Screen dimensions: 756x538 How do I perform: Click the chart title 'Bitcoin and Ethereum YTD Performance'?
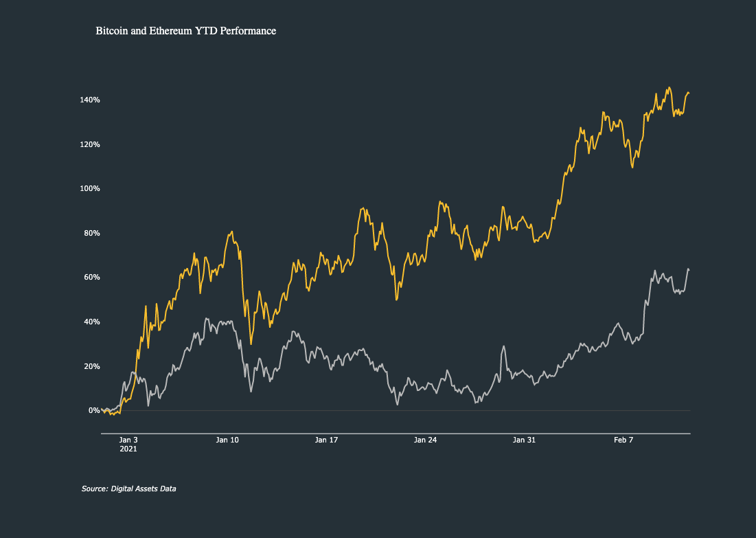click(185, 31)
